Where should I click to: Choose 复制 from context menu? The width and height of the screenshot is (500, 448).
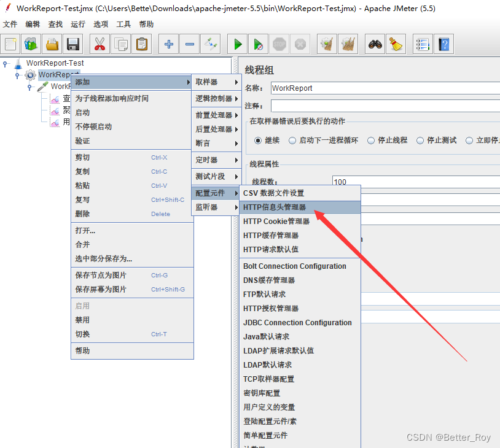click(132, 172)
